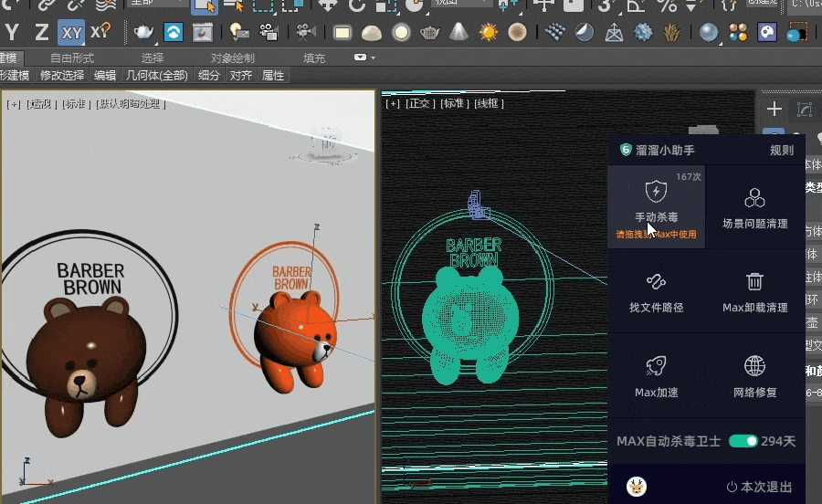Click the Create panel plus icon
This screenshot has height=504, width=822.
[774, 110]
